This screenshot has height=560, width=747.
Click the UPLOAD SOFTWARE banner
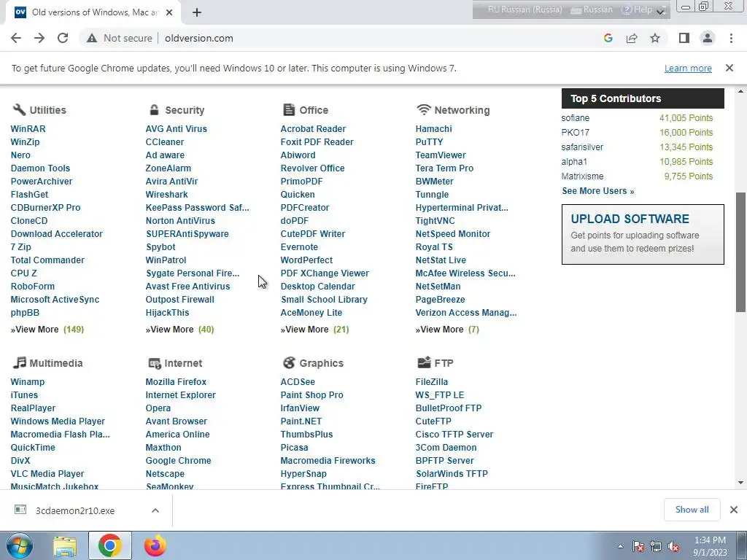coord(643,234)
